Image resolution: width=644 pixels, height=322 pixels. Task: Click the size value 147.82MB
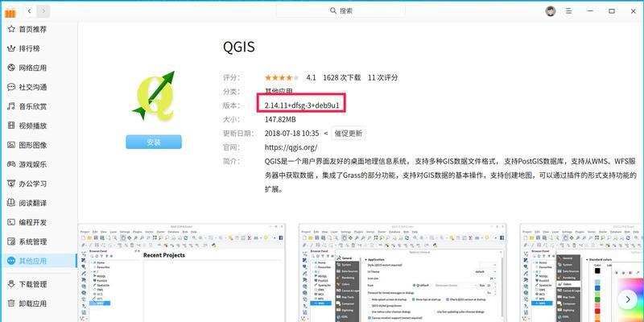tap(280, 119)
